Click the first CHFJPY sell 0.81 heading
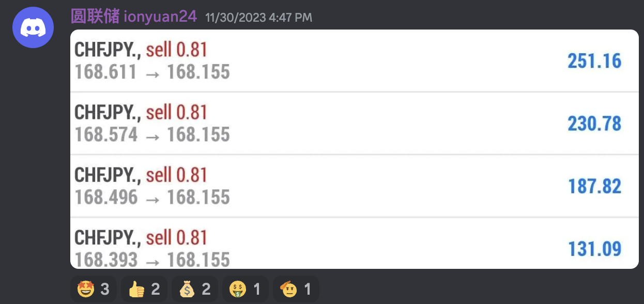The height and width of the screenshot is (304, 644). [x=141, y=50]
